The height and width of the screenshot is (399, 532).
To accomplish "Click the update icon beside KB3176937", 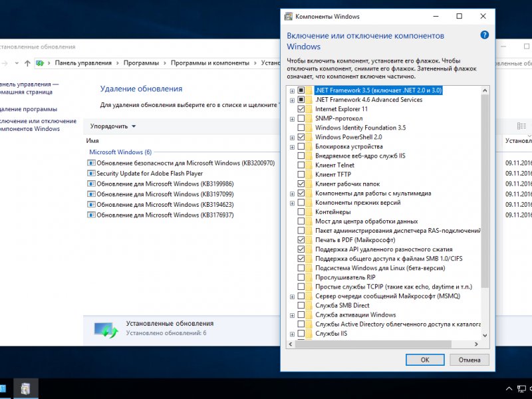I will (91, 215).
